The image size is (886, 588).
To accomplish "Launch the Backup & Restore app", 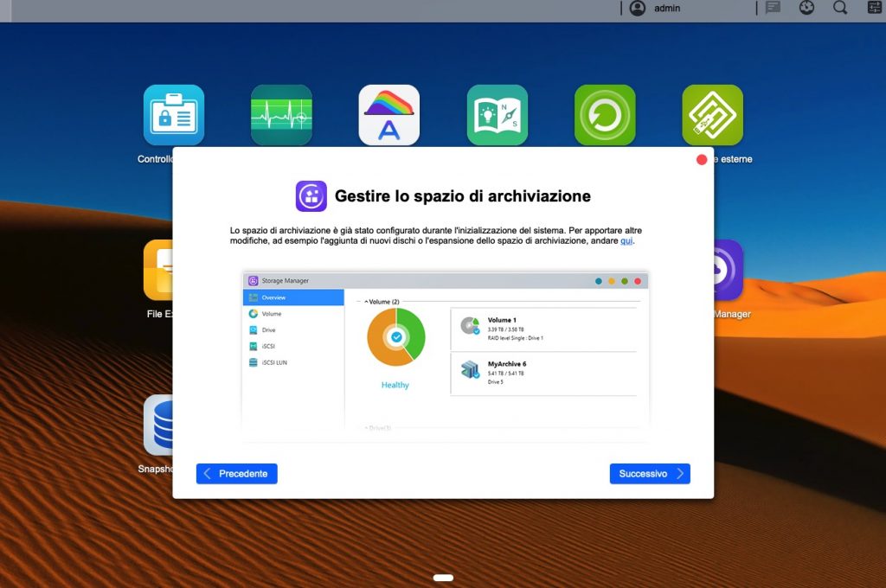I will (605, 115).
